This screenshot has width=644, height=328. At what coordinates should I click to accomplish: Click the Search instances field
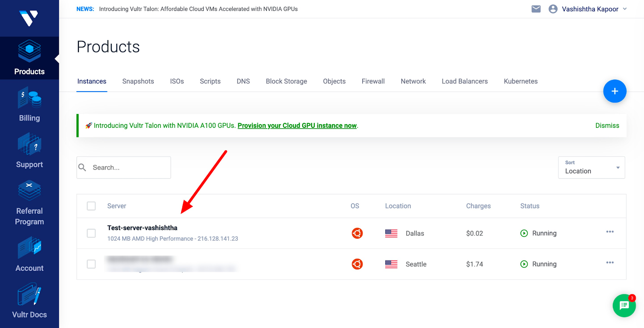[124, 167]
